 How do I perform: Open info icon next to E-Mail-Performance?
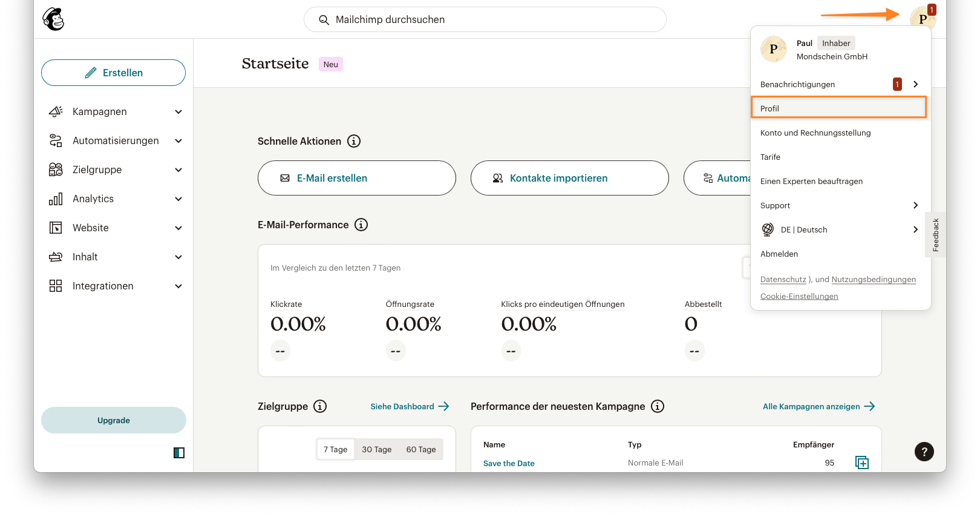361,225
